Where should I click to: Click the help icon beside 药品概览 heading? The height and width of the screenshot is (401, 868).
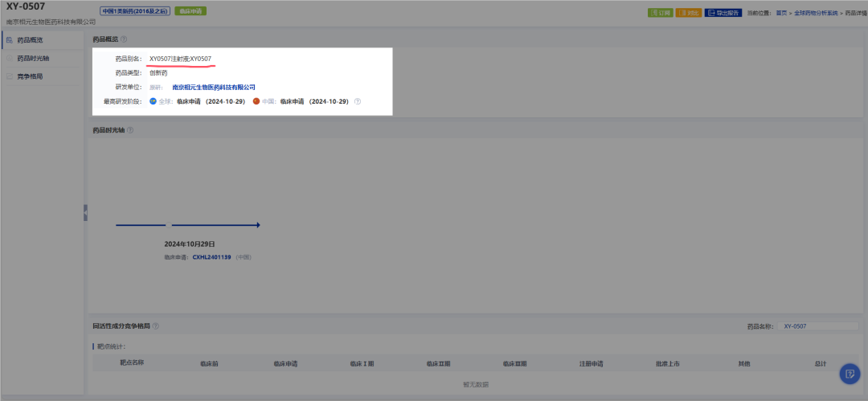click(x=124, y=39)
